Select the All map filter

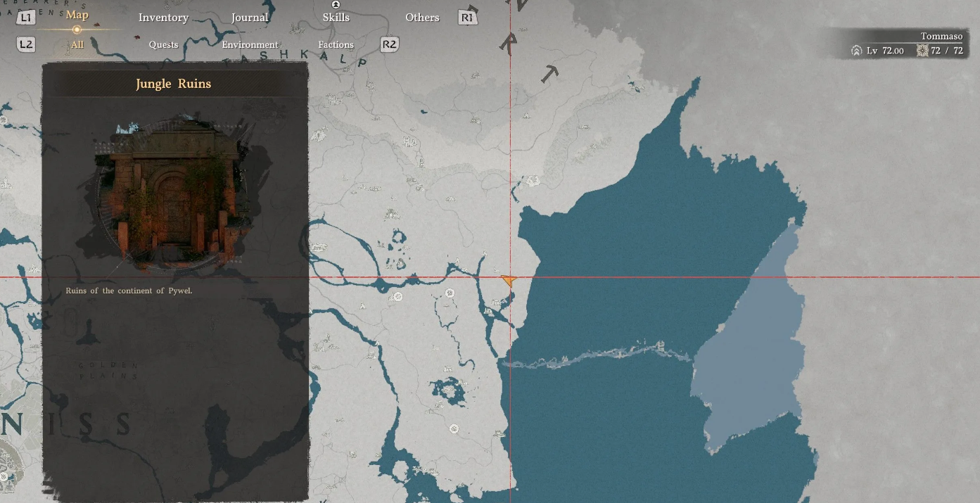click(77, 44)
